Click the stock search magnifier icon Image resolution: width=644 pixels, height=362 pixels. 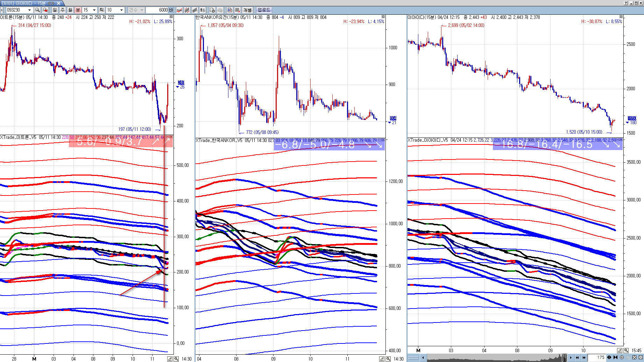point(37,10)
